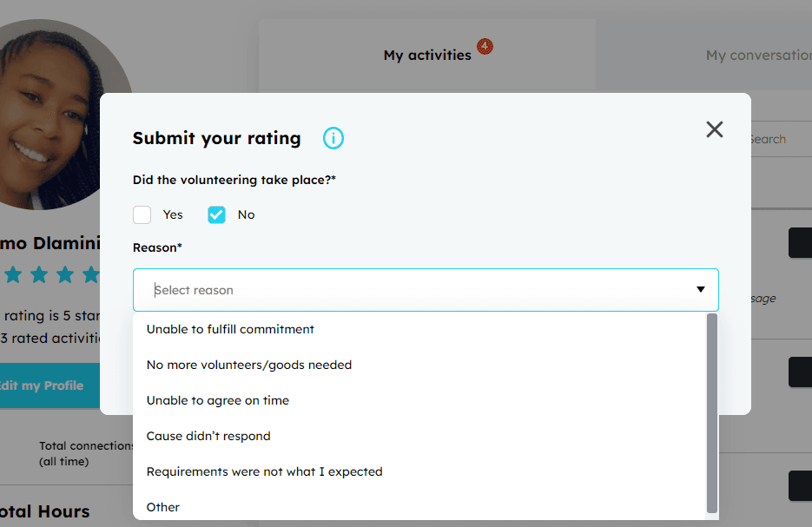Click the reason list scrollbar
The image size is (812, 527).
[712, 412]
